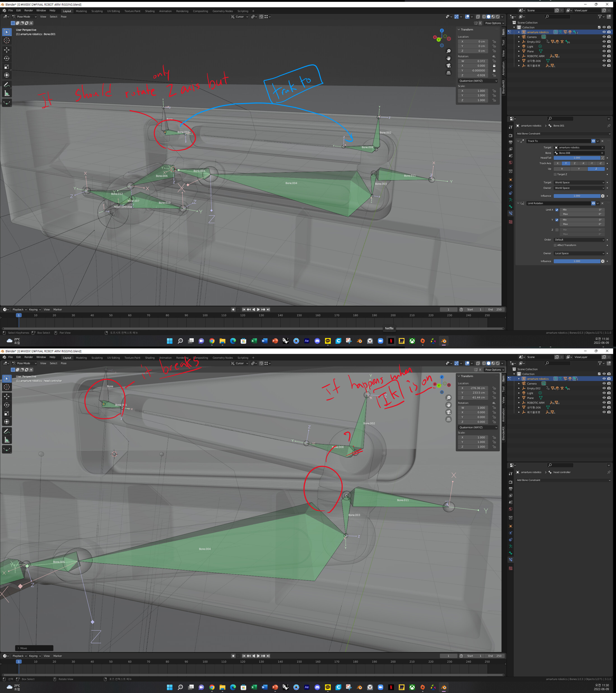Collapse the Track To constraint panel

point(518,141)
